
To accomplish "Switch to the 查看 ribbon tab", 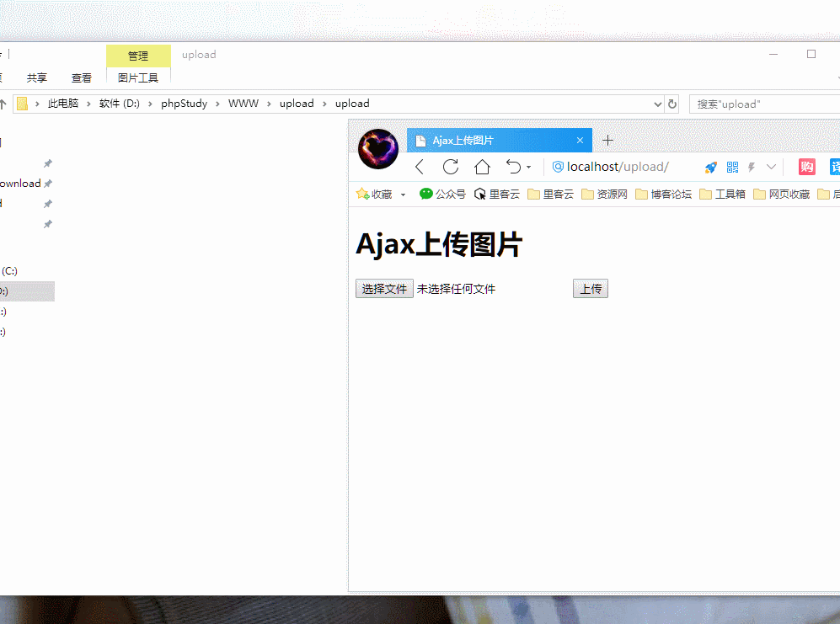I will click(x=82, y=77).
